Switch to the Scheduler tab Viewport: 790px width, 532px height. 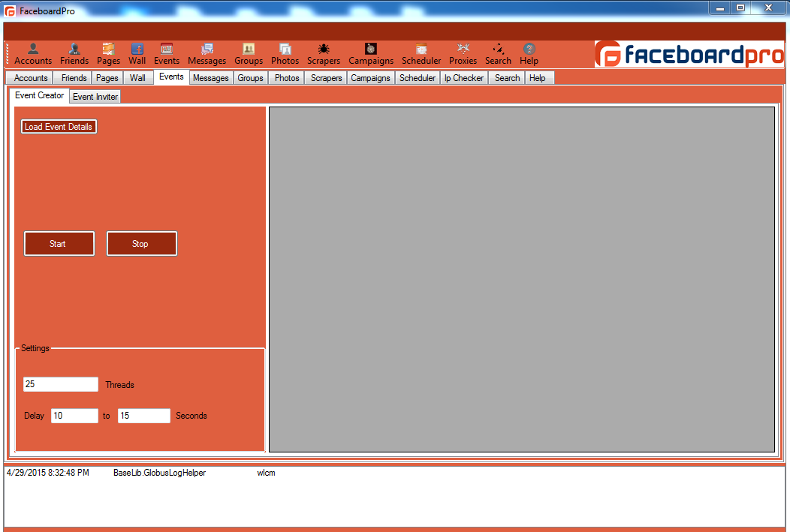[x=418, y=78]
